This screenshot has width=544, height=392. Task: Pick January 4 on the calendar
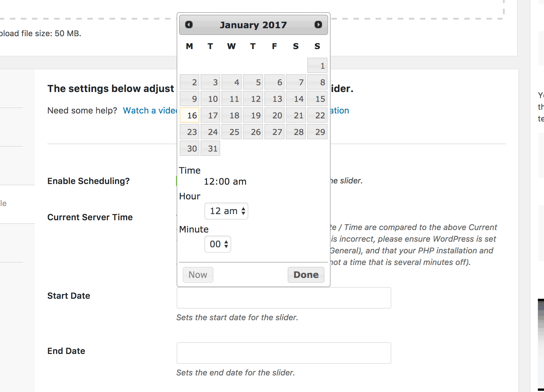(x=232, y=82)
